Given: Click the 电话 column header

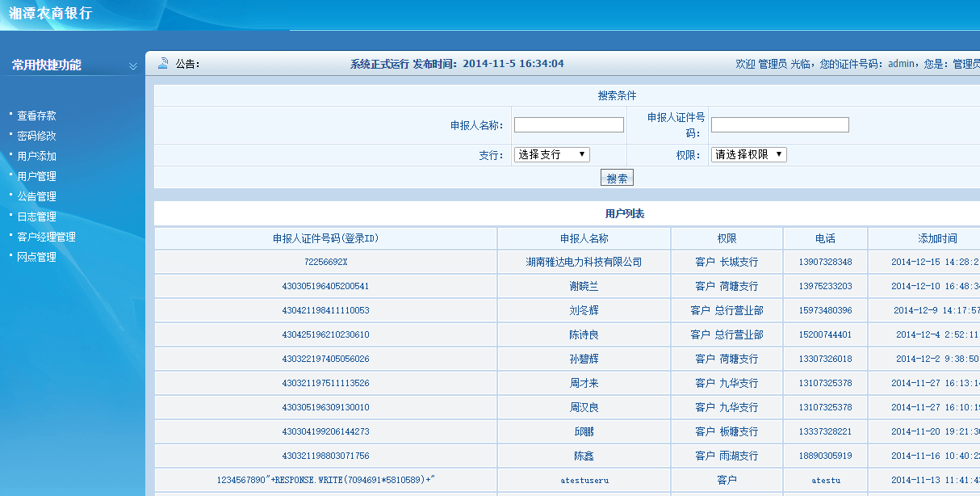Looking at the screenshot, I should [826, 238].
